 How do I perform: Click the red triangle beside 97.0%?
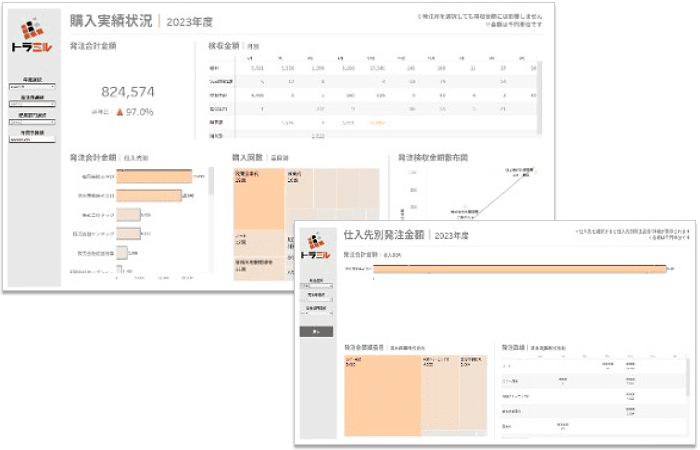point(119,112)
